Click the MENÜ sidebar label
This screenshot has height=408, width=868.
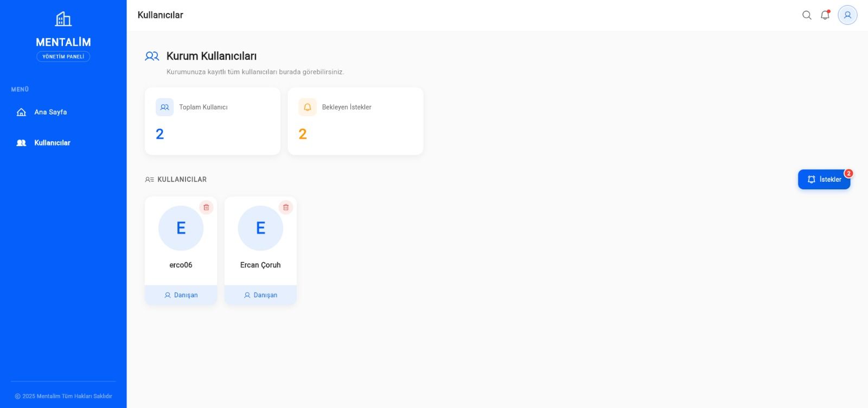coord(20,90)
